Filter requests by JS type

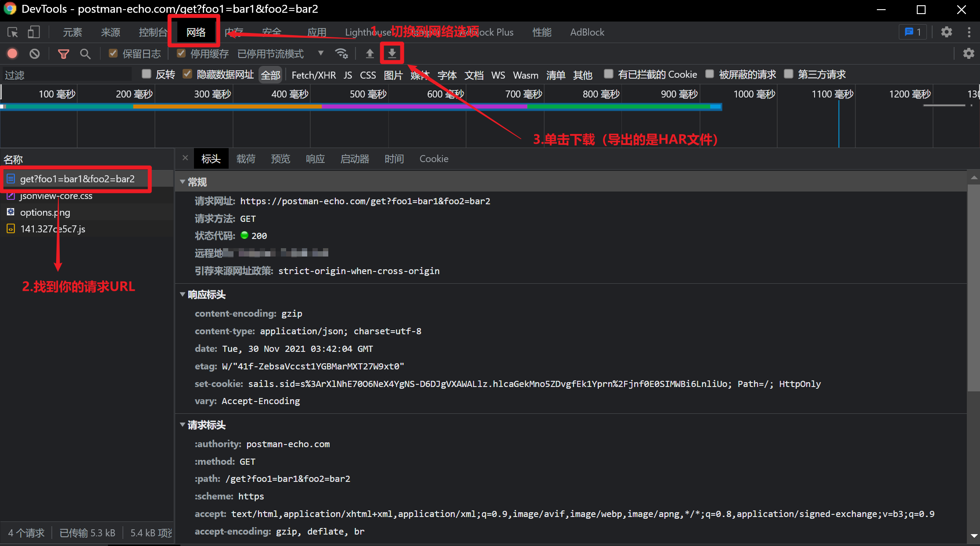pyautogui.click(x=348, y=75)
